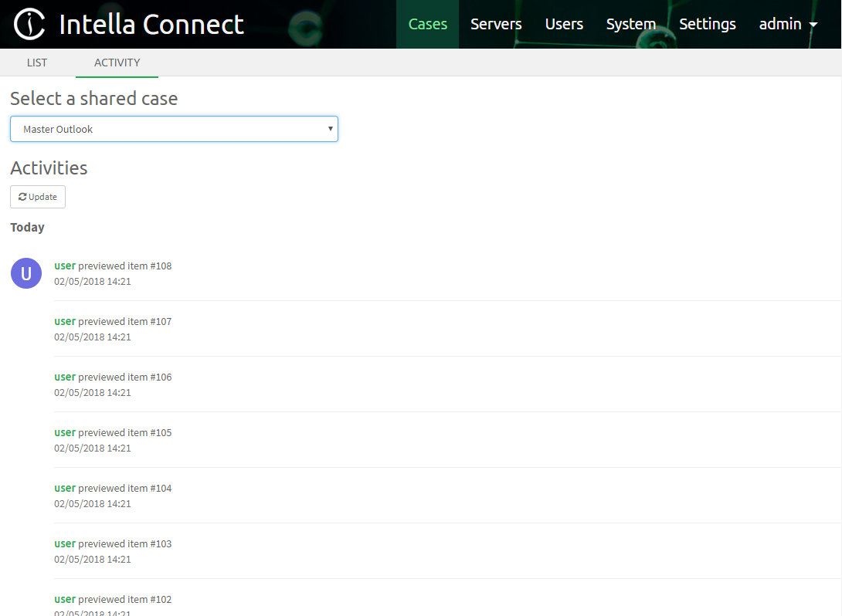Open the Cases menu
This screenshot has height=616, width=842.
pos(427,25)
